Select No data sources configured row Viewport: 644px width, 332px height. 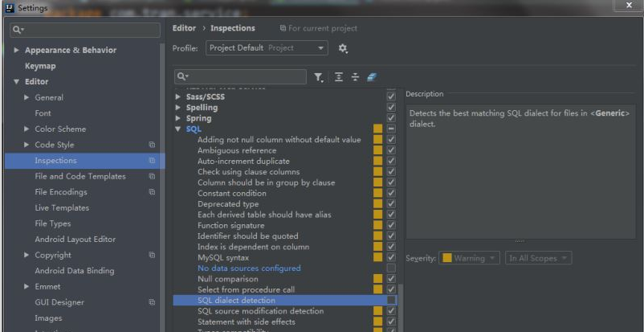pos(285,268)
